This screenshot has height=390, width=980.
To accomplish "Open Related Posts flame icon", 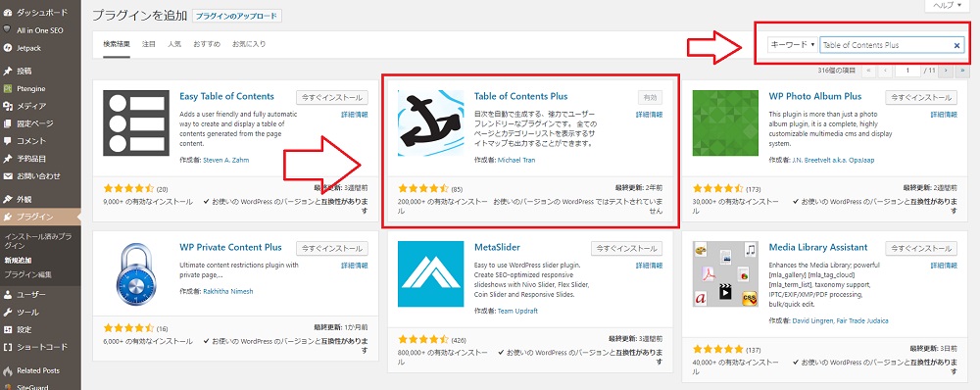I will 8,370.
